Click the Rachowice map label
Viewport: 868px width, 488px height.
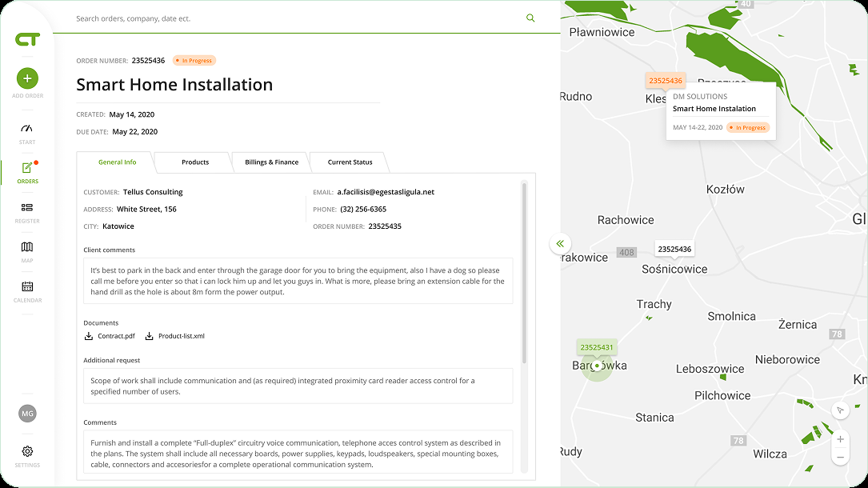(x=626, y=220)
